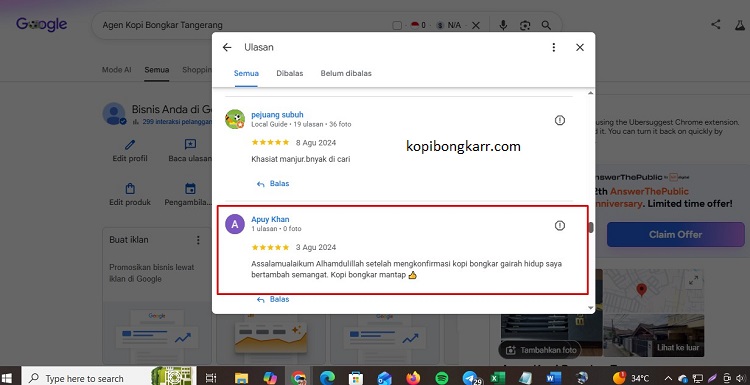Reply to Apuy Khan's review
750x385 pixels.
click(273, 299)
